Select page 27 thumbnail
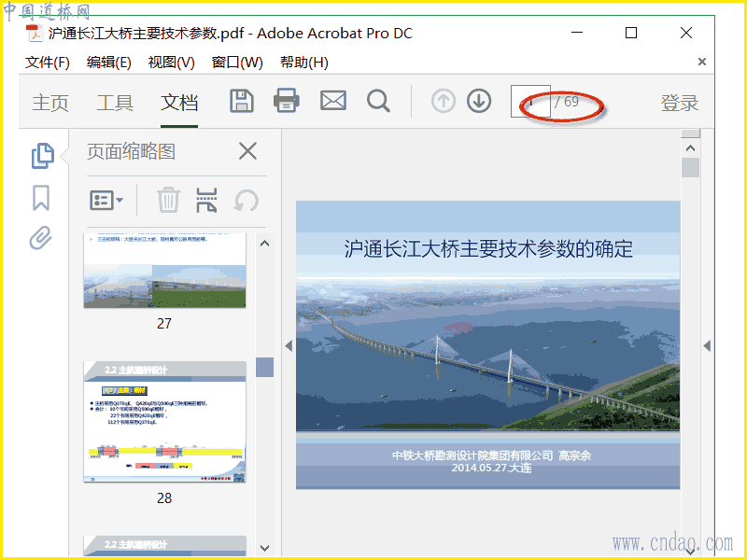This screenshot has width=747, height=560. point(165,271)
